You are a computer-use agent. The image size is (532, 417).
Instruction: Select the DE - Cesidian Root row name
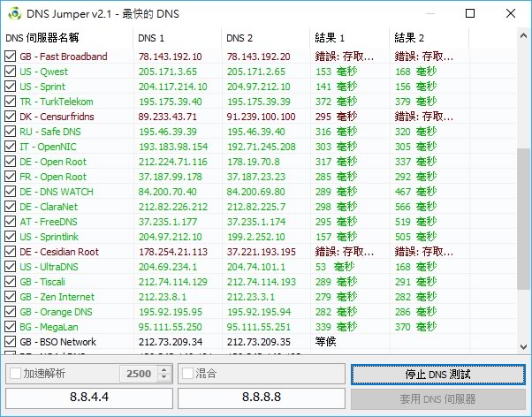59,252
